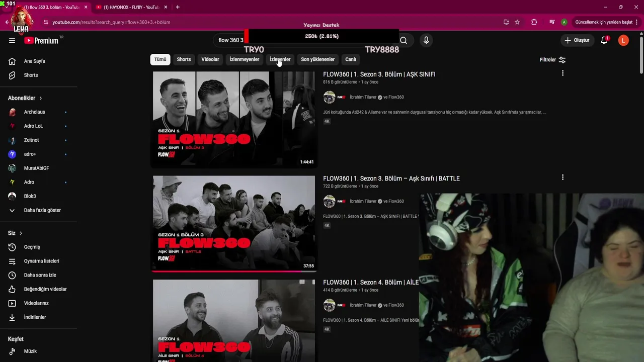The width and height of the screenshot is (644, 362).
Task: Select the Videolar filter chip
Action: [x=210, y=59]
